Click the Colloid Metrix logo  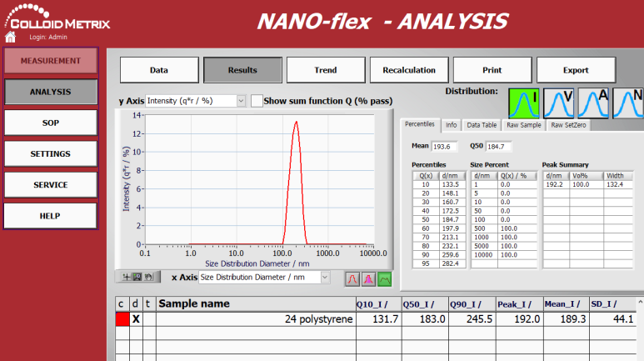[x=57, y=18]
